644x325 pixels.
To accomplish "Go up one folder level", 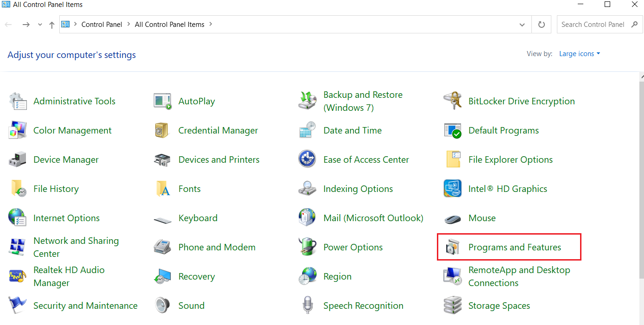I will pos(51,24).
